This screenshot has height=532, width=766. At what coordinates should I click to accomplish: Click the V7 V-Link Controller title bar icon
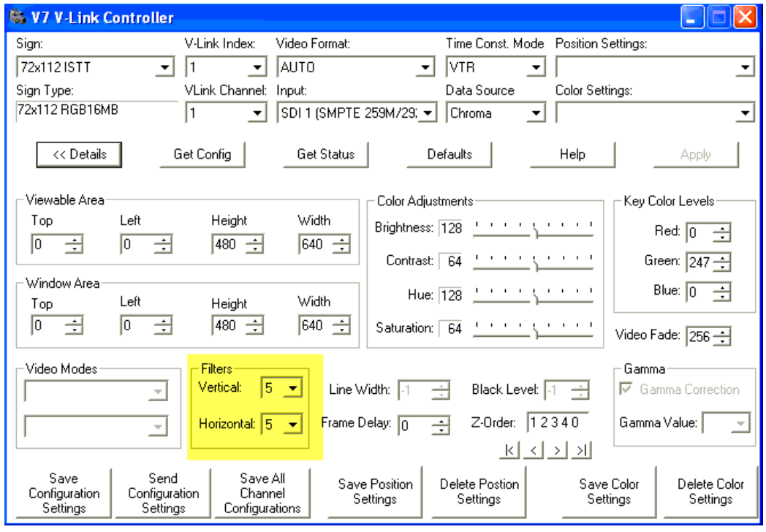[14, 16]
